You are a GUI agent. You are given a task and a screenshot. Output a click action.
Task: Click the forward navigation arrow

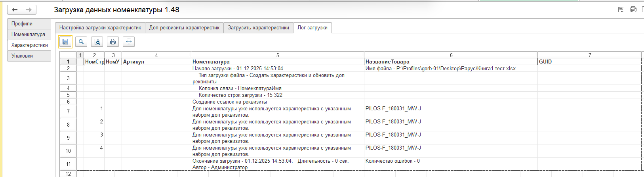pos(29,10)
